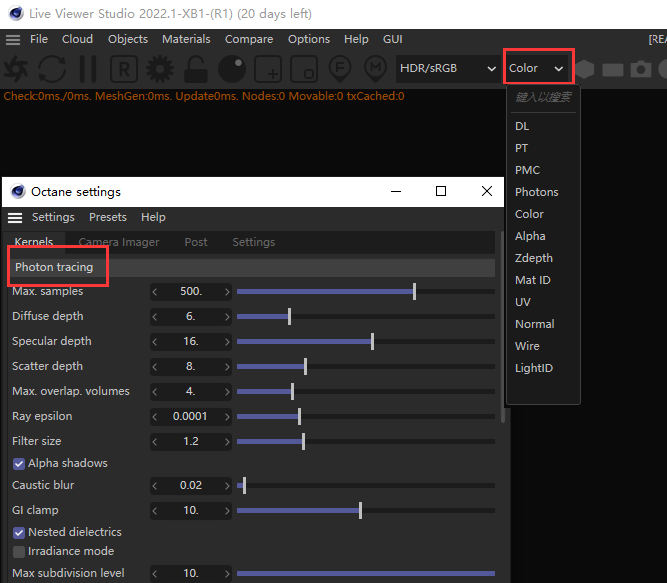Open the Settings menu in Octane settings
The width and height of the screenshot is (667, 583).
[53, 217]
